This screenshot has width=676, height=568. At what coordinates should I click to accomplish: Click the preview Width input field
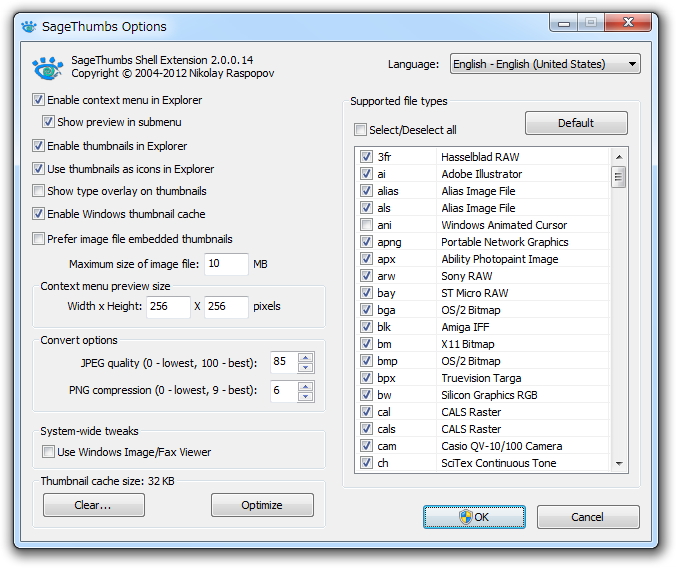pyautogui.click(x=168, y=307)
